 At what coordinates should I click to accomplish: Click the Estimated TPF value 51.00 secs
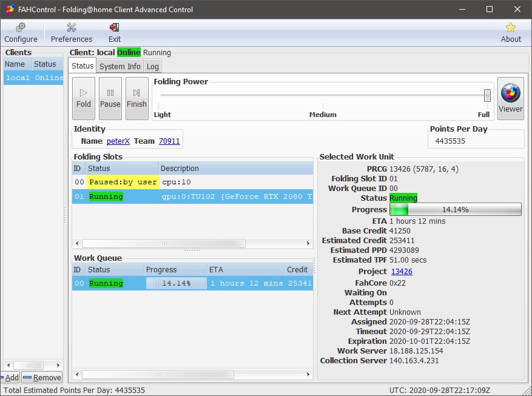[408, 260]
